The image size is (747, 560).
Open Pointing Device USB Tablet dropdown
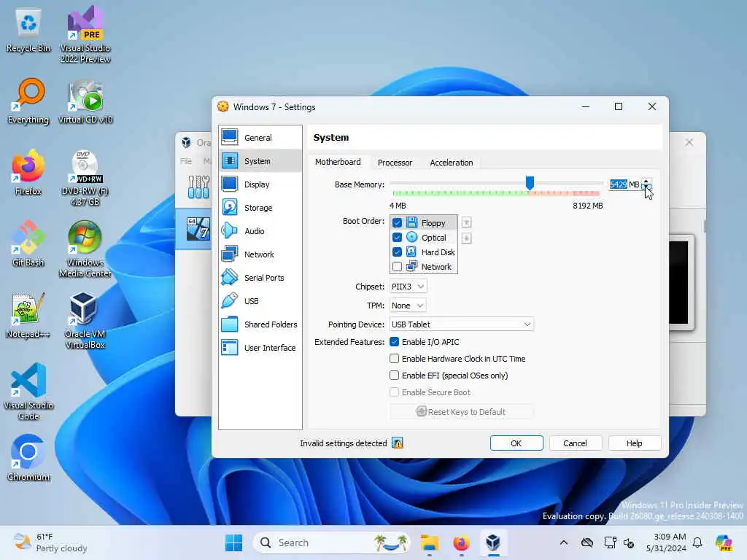(461, 324)
